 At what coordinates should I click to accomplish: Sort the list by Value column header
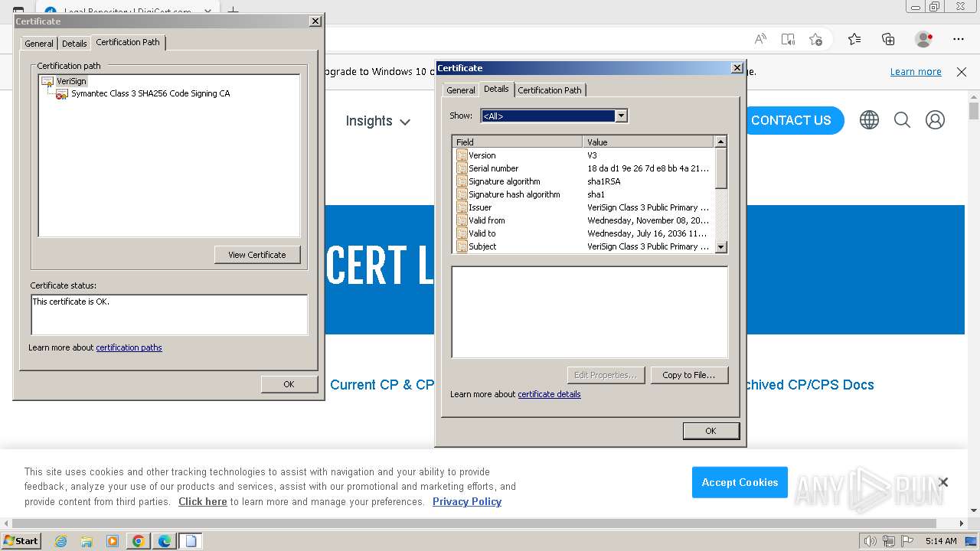tap(648, 142)
